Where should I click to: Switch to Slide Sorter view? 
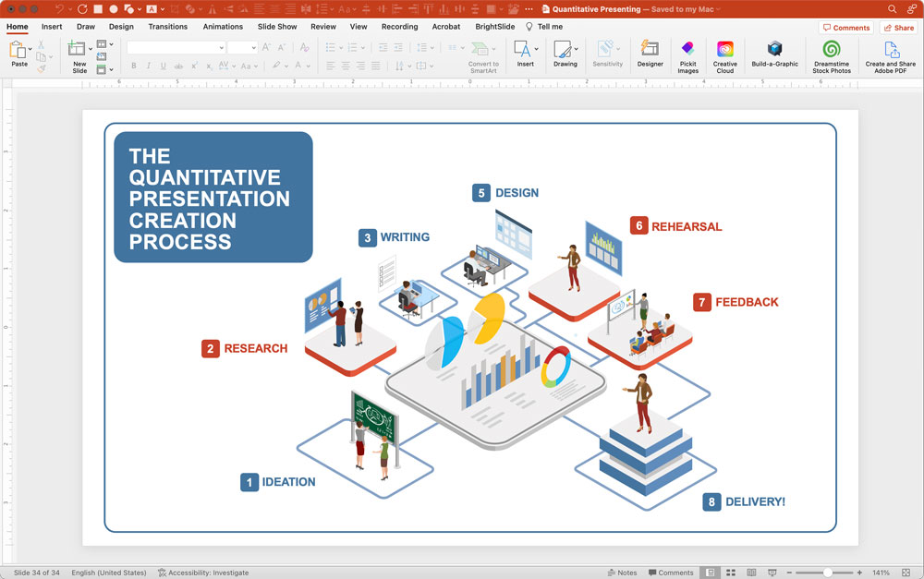tap(731, 573)
